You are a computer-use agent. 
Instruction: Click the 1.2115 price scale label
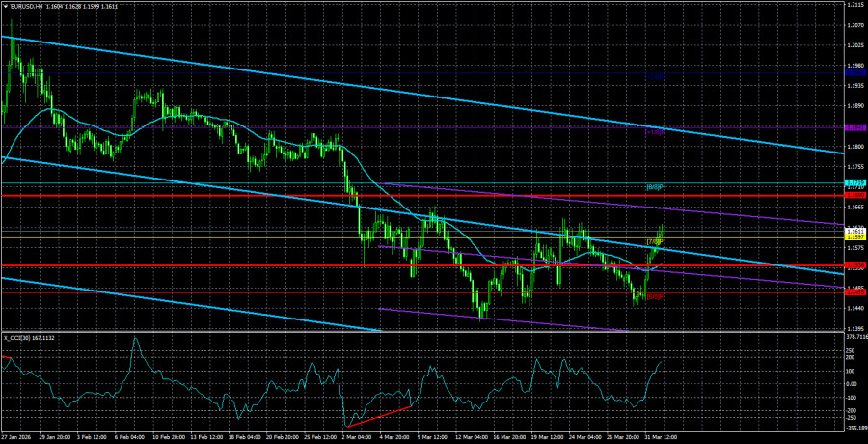(854, 6)
